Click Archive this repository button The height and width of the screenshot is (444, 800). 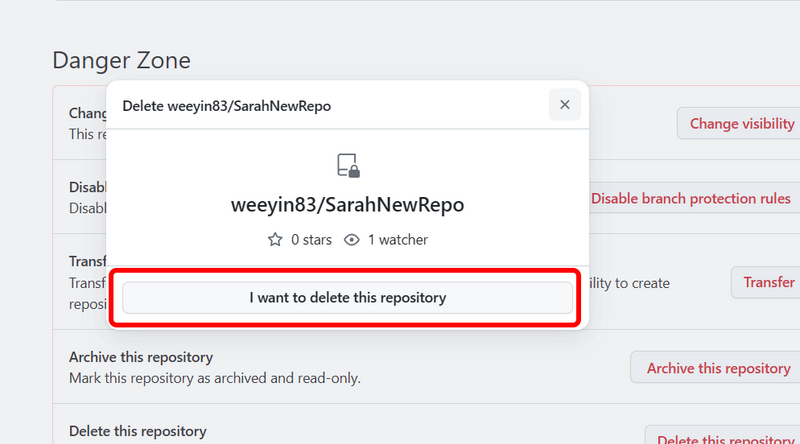(x=717, y=367)
